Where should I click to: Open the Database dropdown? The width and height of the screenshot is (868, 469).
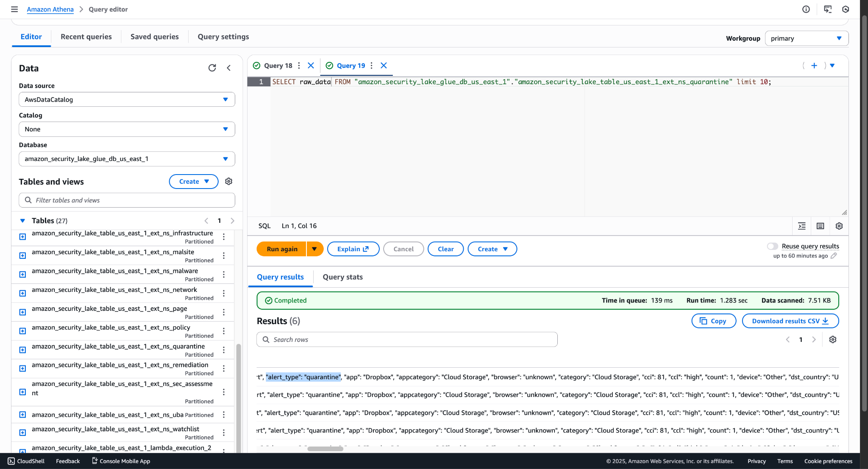127,159
